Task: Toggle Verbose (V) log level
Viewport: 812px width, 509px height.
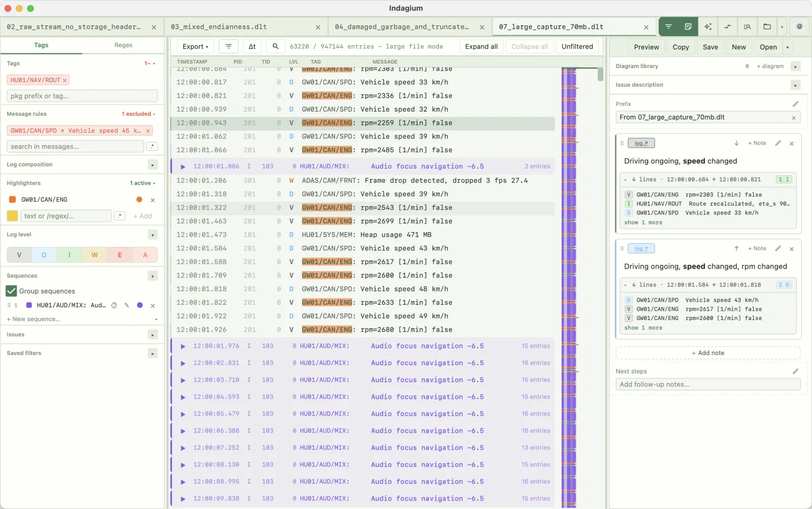Action: pyautogui.click(x=19, y=255)
